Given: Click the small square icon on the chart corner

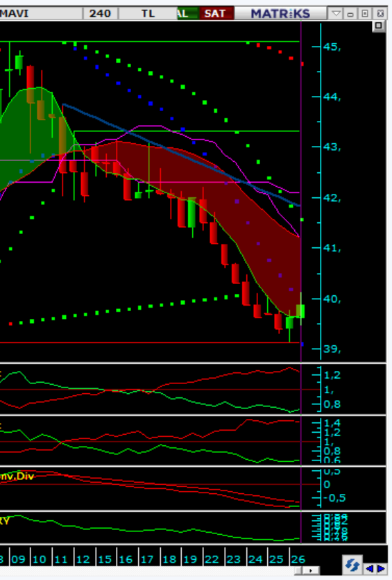Looking at the screenshot, I should [379, 26].
